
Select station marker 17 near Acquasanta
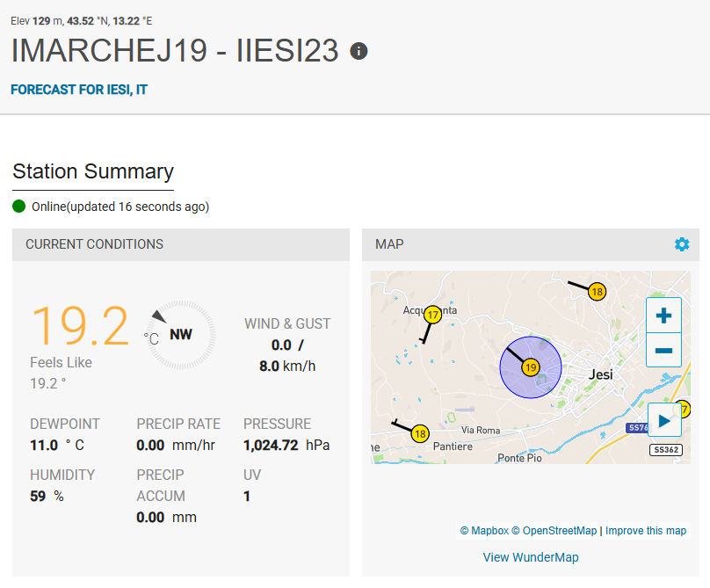432,314
